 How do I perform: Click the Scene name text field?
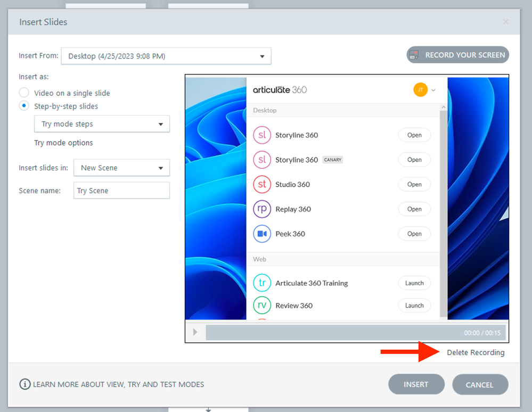pyautogui.click(x=121, y=191)
